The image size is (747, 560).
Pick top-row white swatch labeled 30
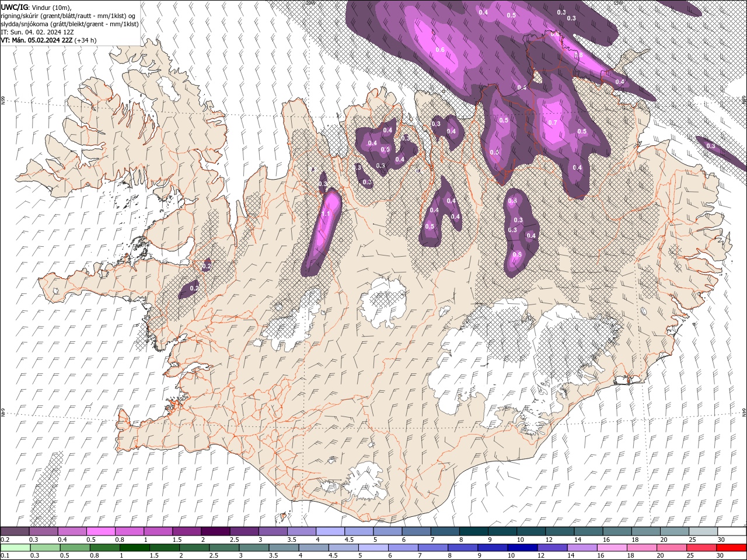pos(731,531)
